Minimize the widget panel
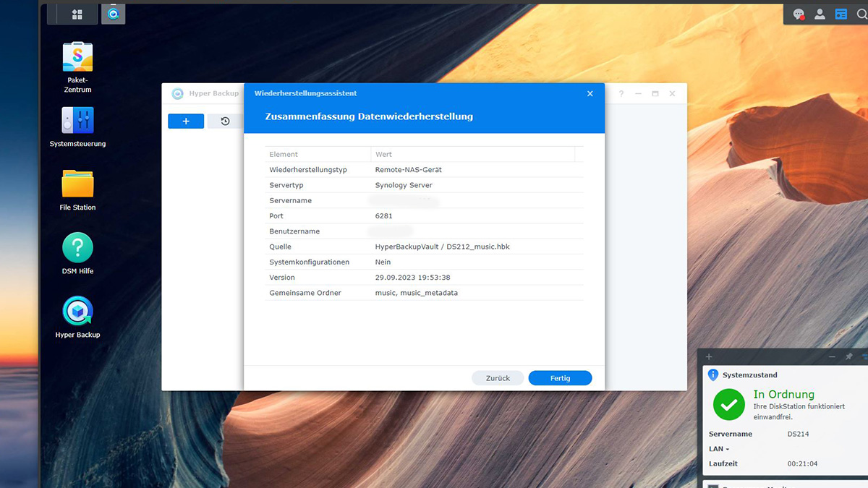The height and width of the screenshot is (488, 868). [832, 356]
